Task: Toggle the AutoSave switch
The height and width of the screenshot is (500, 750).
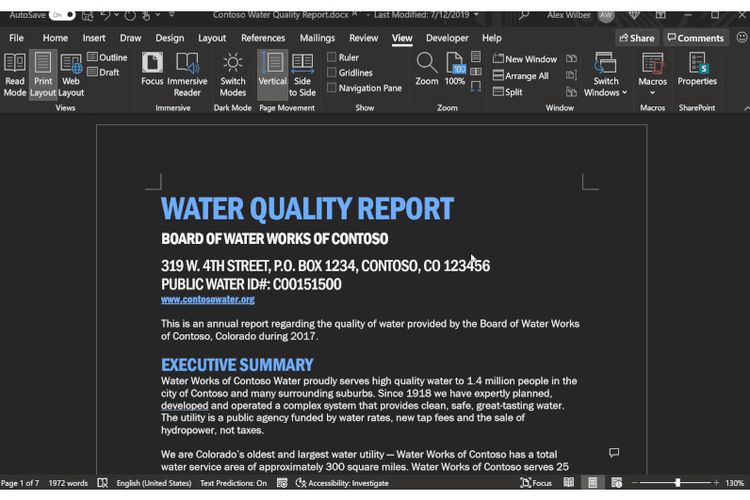Action: 62,15
